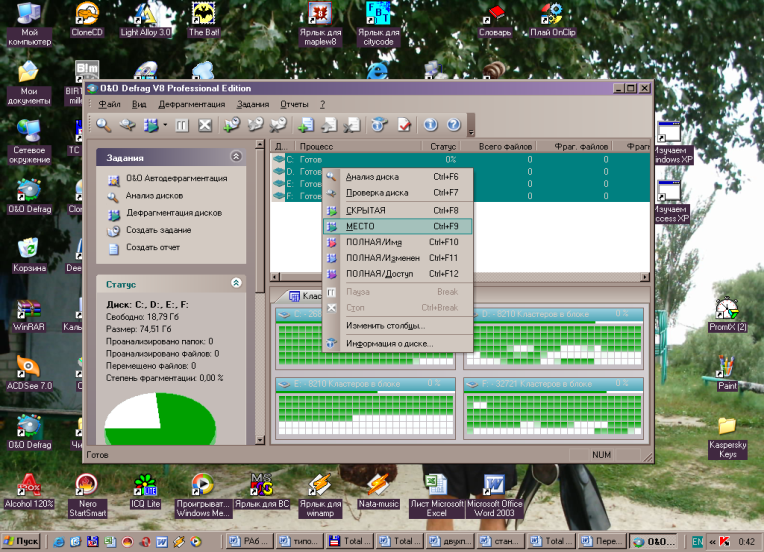
Task: Open the ? help menu in the menu bar
Action: pos(322,104)
